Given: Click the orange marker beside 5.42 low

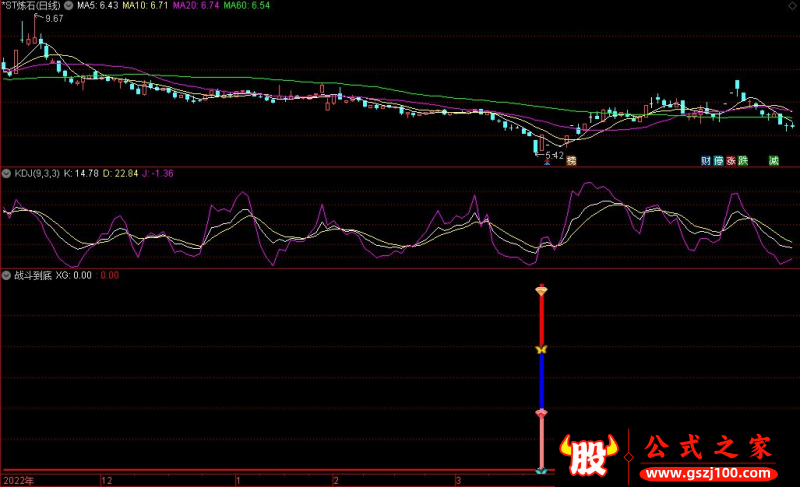Looking at the screenshot, I should (571, 160).
